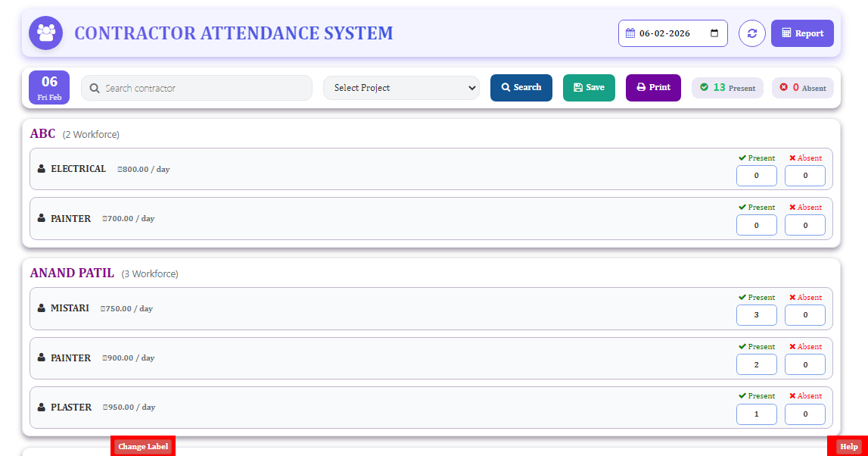Click ABC PAINTER 700.00 Absent count field
The width and height of the screenshot is (868, 456).
pos(805,226)
